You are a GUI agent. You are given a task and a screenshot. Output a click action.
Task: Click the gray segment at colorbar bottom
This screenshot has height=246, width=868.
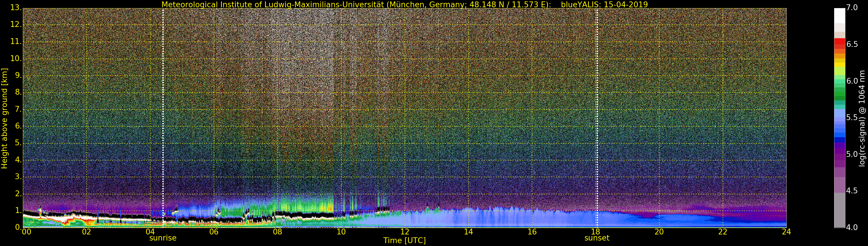840,210
